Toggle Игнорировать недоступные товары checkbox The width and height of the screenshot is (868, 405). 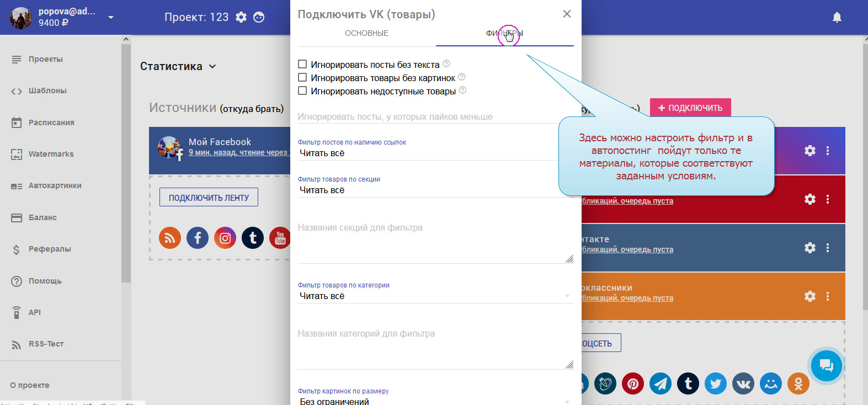(x=302, y=91)
